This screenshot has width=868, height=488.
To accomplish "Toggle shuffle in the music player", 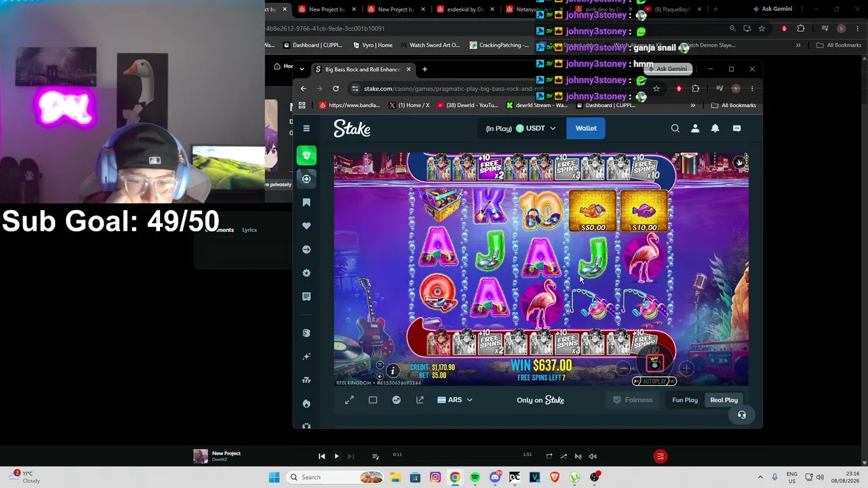I will (x=564, y=456).
